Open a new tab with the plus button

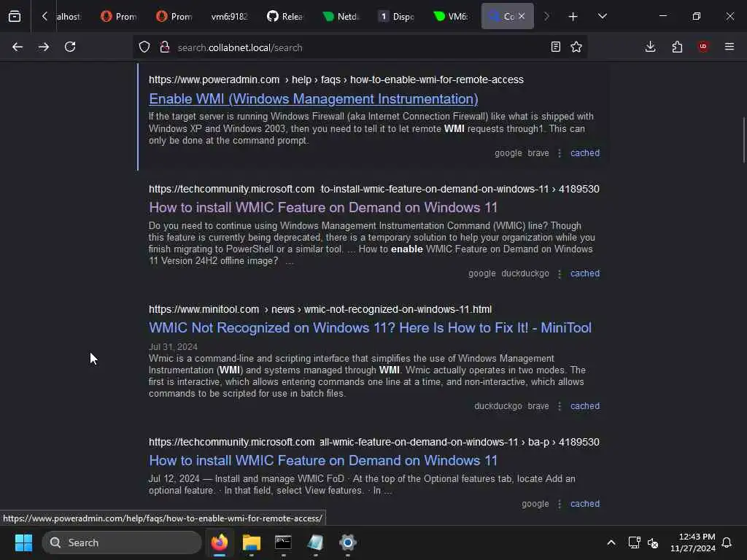pyautogui.click(x=573, y=17)
